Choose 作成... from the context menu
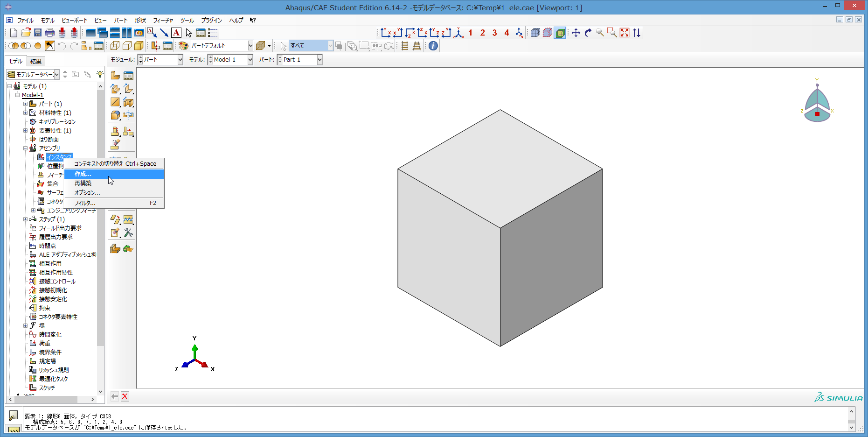Viewport: 868px width, 437px height. 114,174
